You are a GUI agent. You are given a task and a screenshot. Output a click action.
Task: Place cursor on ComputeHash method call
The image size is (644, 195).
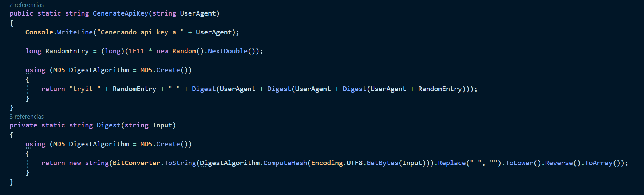(x=285, y=163)
